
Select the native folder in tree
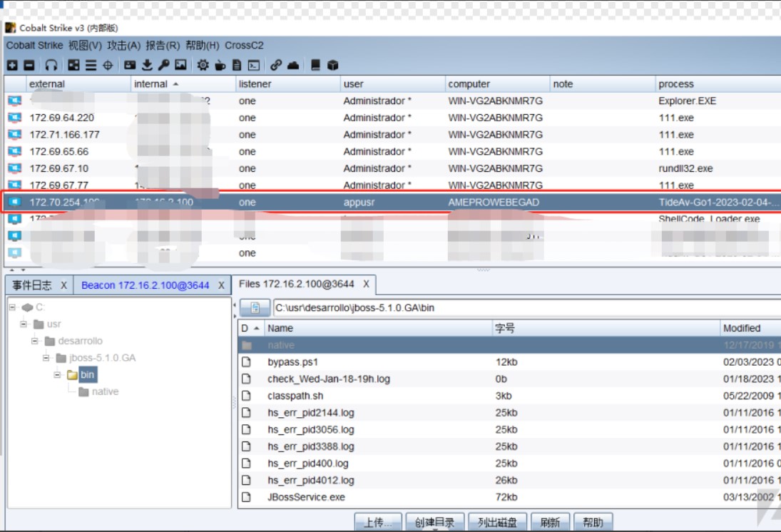point(105,392)
